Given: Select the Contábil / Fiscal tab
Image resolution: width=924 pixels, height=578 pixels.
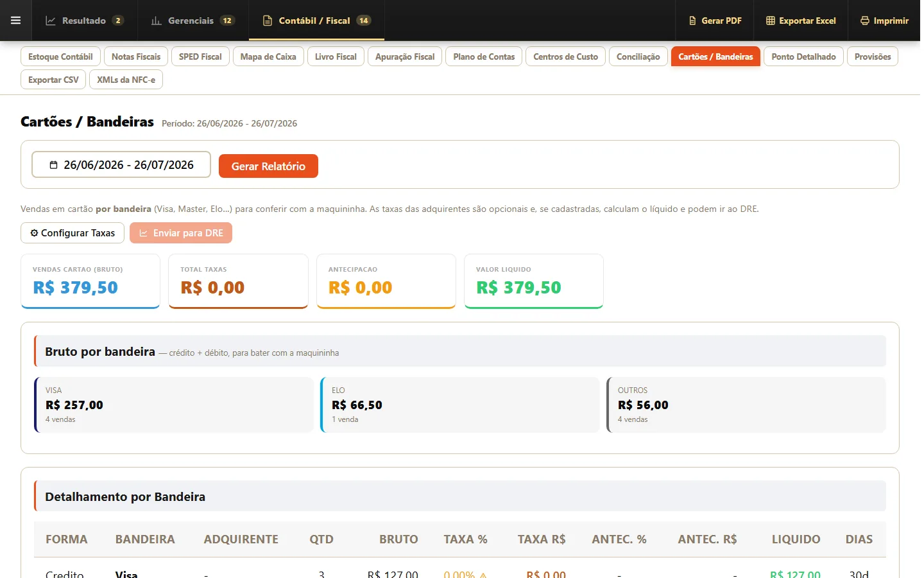Looking at the screenshot, I should point(316,21).
